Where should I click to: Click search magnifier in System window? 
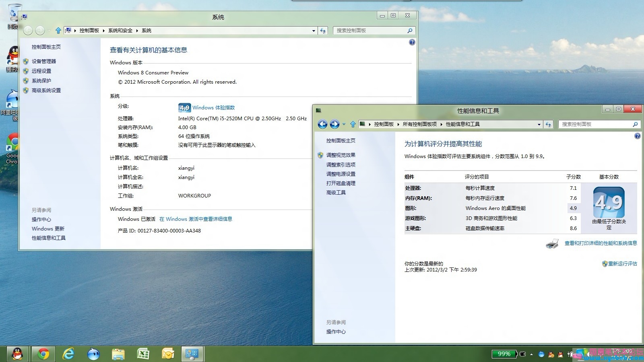[410, 31]
